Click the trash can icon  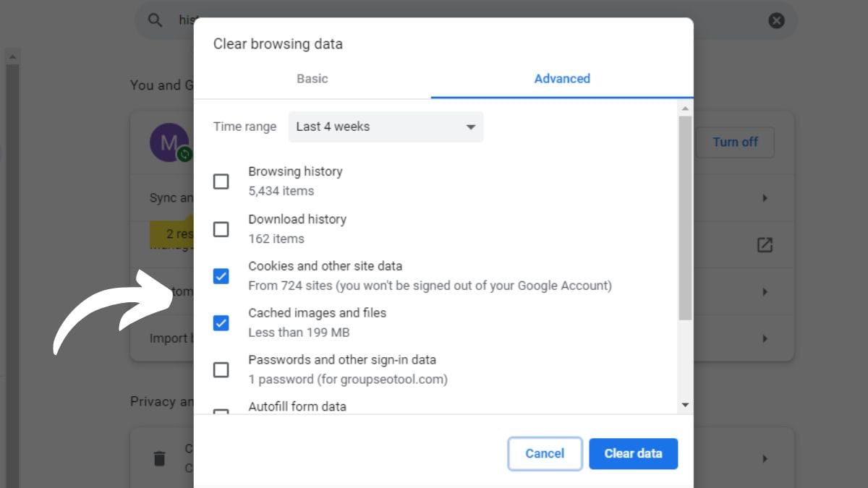pos(159,458)
